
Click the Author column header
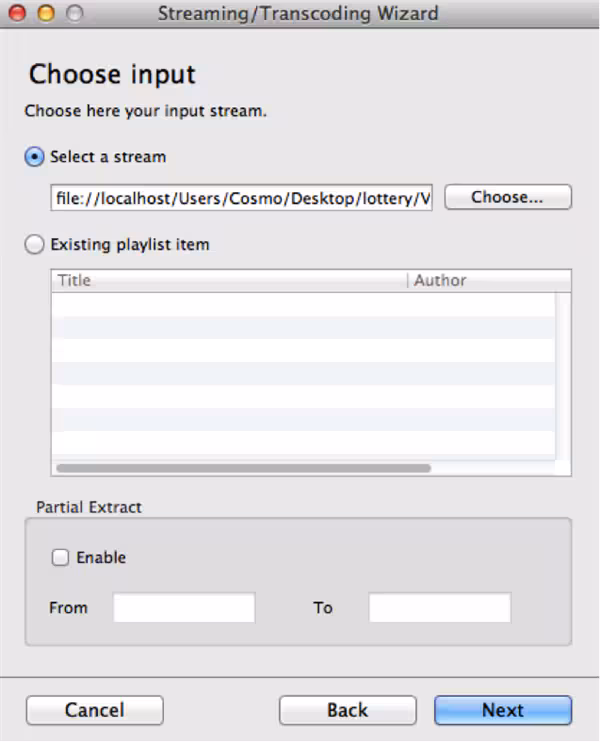point(488,281)
